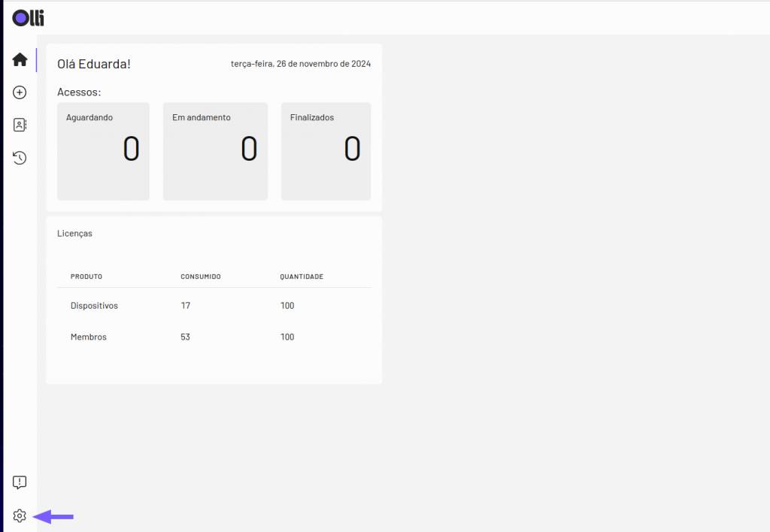Image resolution: width=770 pixels, height=532 pixels.
Task: Select the Membros row label
Action: (x=89, y=337)
